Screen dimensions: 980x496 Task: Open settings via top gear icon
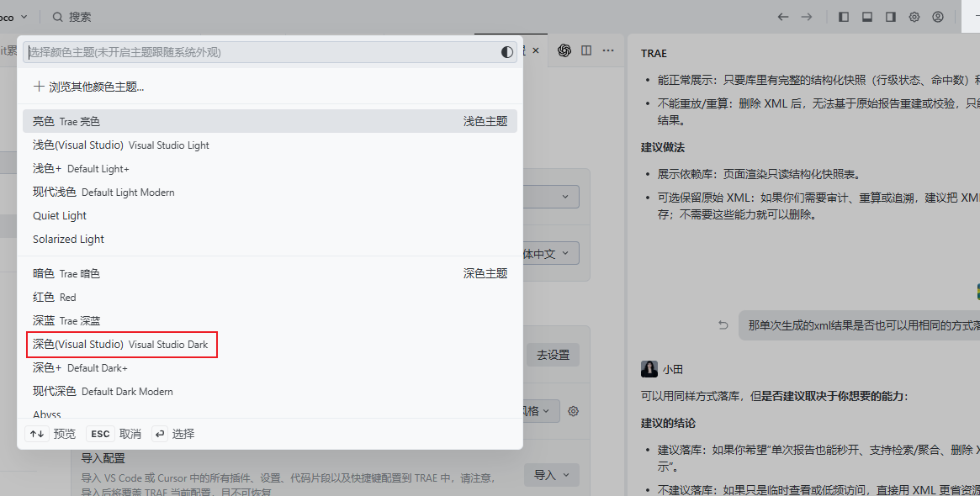914,17
